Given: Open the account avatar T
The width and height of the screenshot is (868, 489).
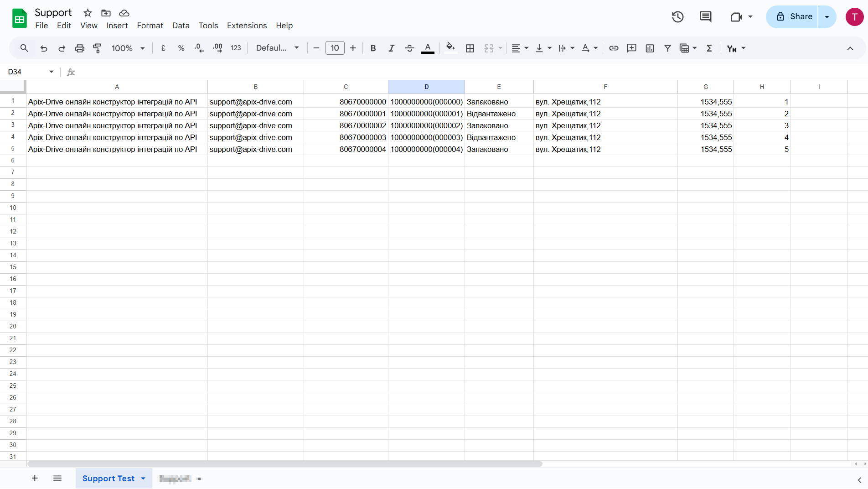Looking at the screenshot, I should (x=854, y=17).
